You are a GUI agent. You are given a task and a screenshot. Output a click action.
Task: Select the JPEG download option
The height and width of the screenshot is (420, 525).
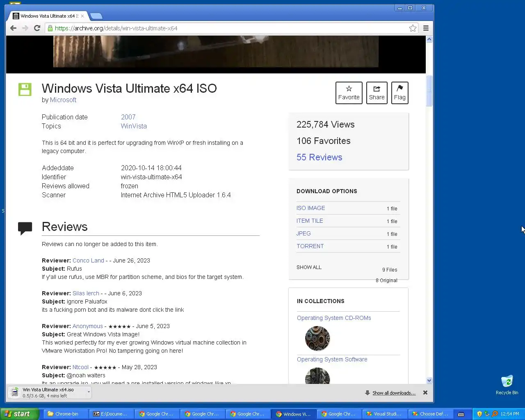(x=304, y=233)
